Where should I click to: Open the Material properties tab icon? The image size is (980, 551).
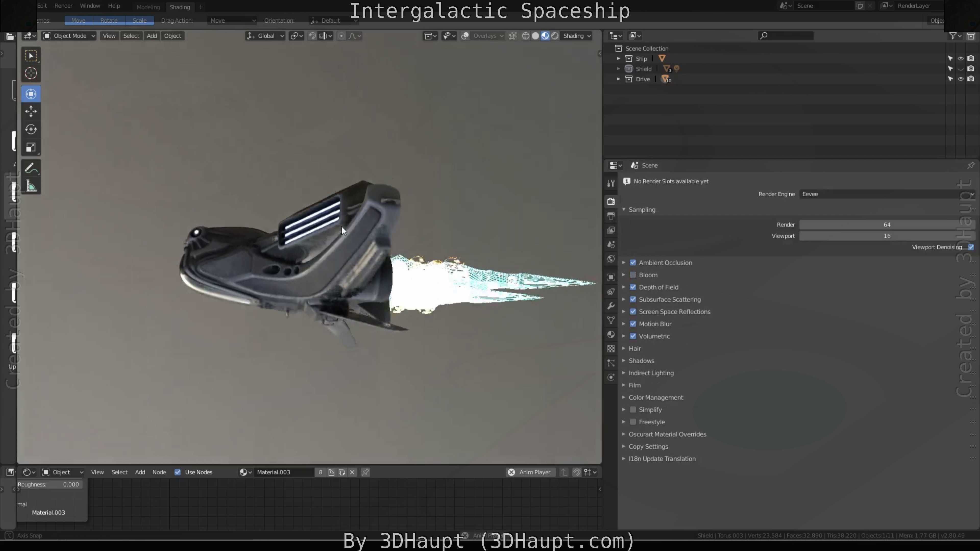pos(611,334)
